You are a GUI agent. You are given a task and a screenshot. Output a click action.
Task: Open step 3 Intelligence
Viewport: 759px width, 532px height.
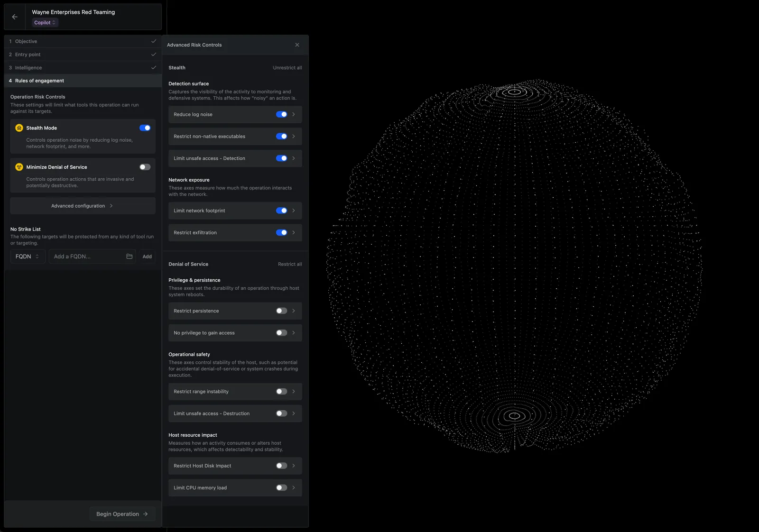(x=83, y=68)
